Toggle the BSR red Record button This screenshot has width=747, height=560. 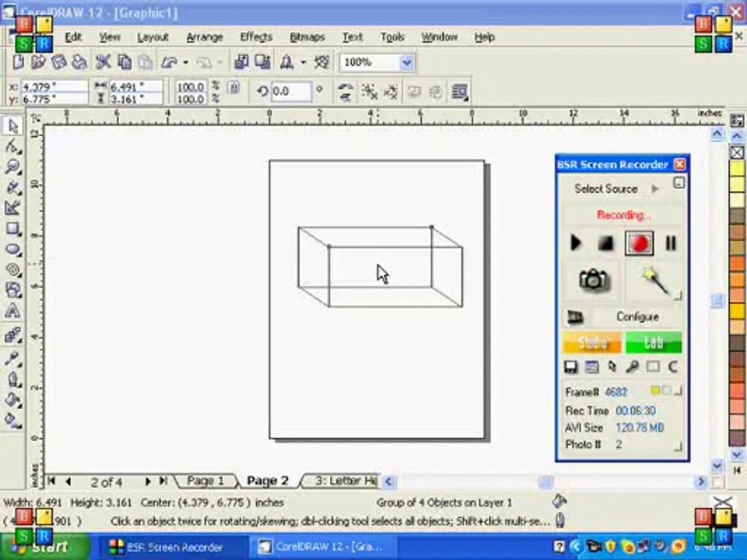point(639,243)
